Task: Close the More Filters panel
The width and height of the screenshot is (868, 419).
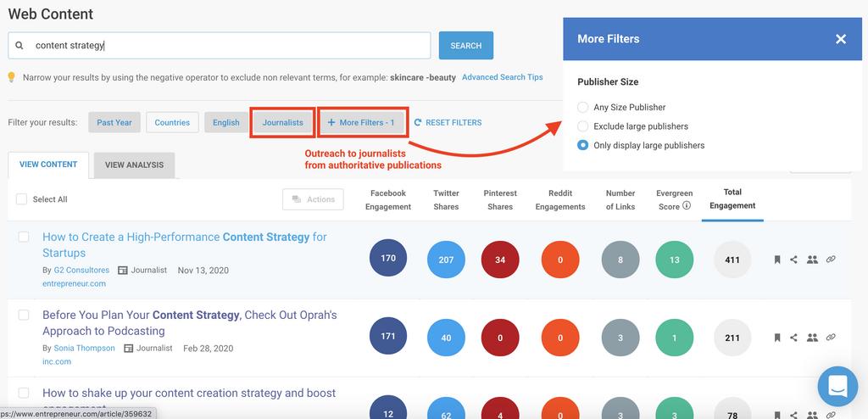Action: tap(840, 39)
